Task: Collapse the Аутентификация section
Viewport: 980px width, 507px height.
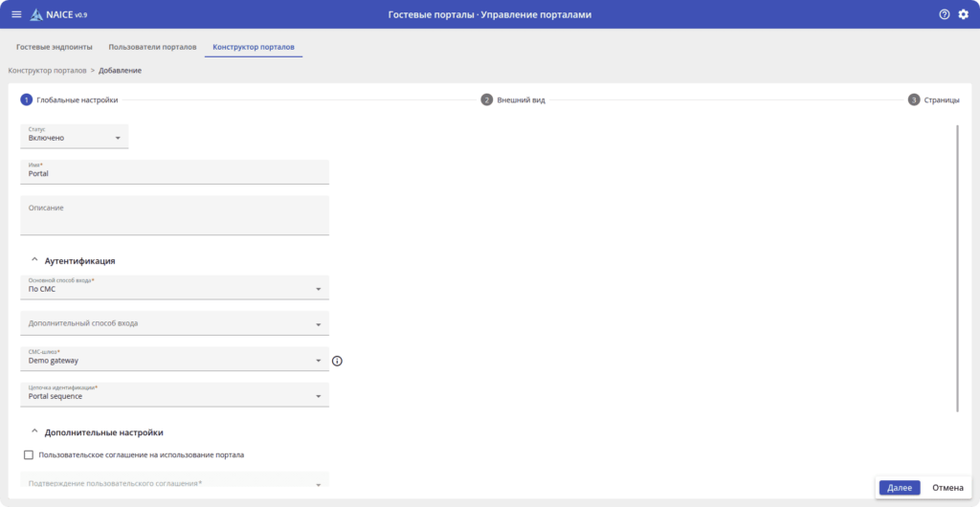Action: tap(34, 260)
